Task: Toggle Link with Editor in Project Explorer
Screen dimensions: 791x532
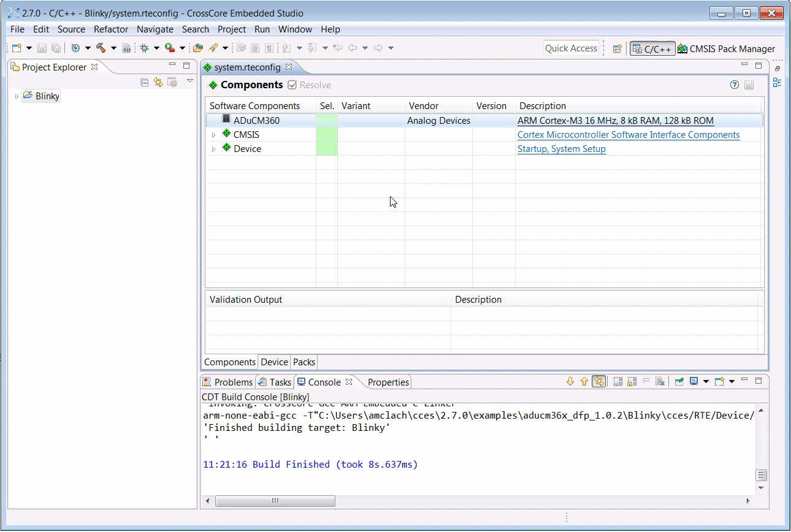Action: pyautogui.click(x=158, y=82)
